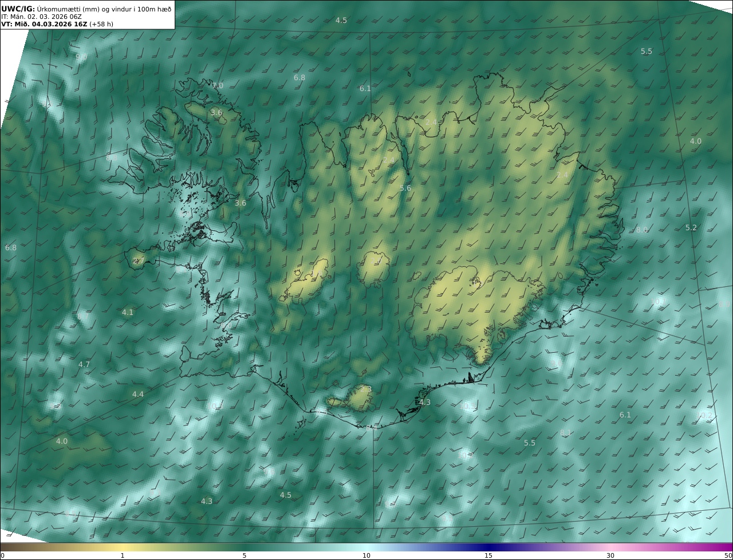Screen dimensions: 733x560
Task: Click the UWC/IG map title line
Action: tap(86, 9)
